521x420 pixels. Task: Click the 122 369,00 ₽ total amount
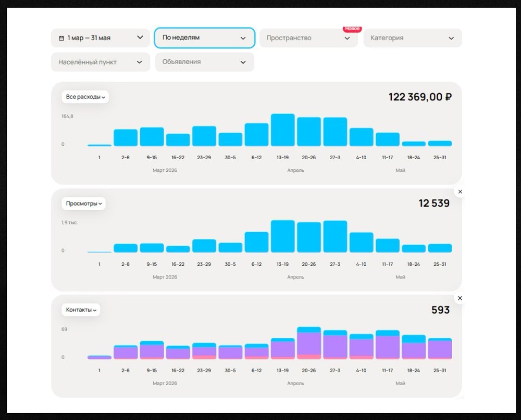coord(420,97)
